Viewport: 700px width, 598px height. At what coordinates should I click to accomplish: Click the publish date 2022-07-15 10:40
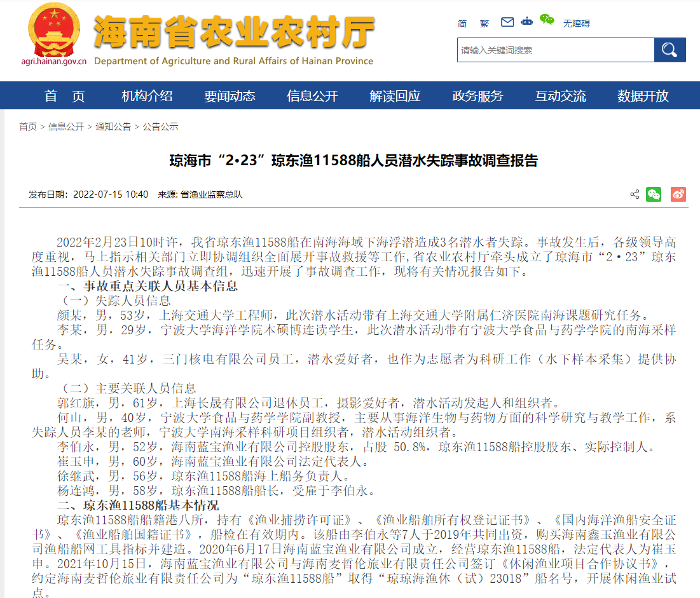point(110,194)
